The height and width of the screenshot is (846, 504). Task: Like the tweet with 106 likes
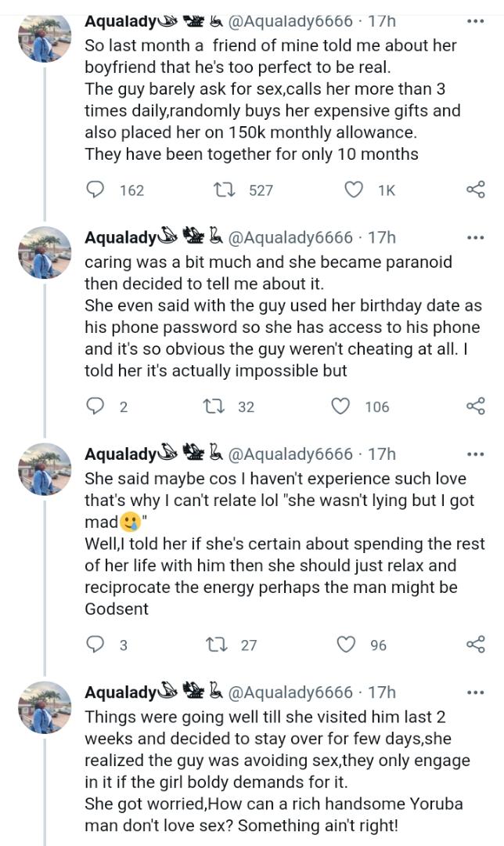pyautogui.click(x=340, y=406)
